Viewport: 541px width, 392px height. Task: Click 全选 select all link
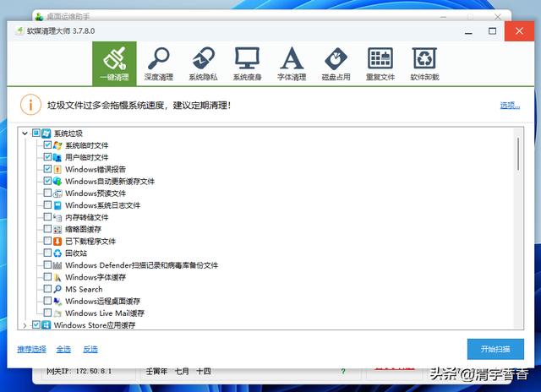click(64, 349)
